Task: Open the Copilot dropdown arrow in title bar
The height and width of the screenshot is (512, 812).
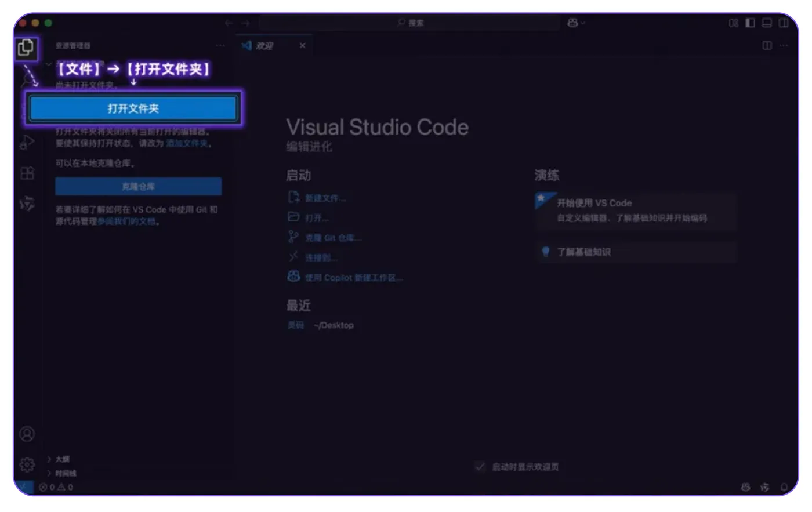Action: [583, 23]
